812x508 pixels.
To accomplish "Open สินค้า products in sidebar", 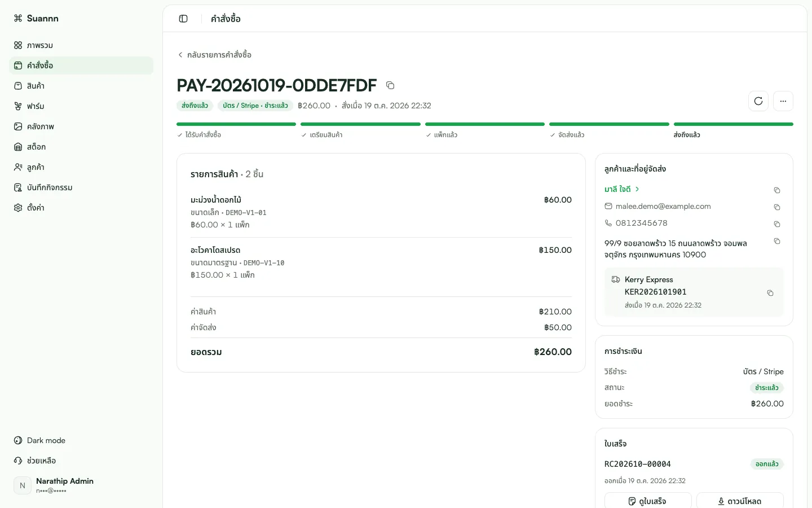I will (81, 86).
